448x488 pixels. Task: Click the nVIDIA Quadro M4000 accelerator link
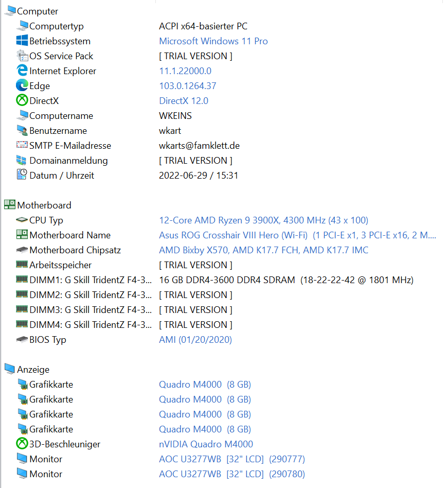206,444
